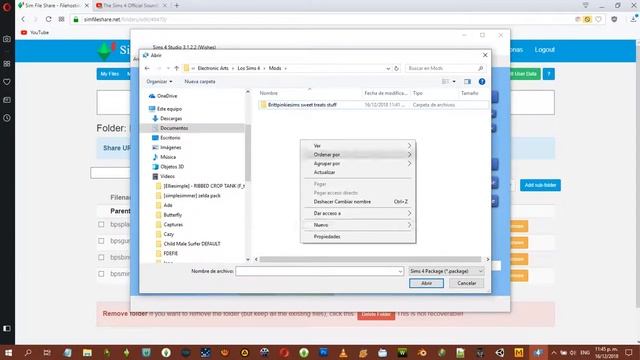Expand the Agrupar por submenu
The height and width of the screenshot is (360, 640).
coord(358,164)
